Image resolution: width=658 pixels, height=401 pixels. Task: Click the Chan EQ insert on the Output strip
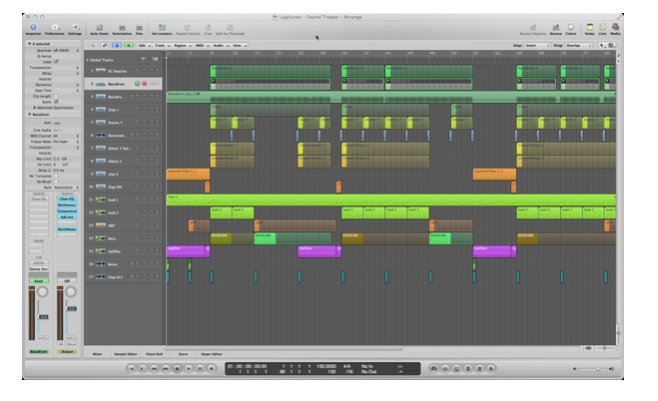[x=67, y=199]
